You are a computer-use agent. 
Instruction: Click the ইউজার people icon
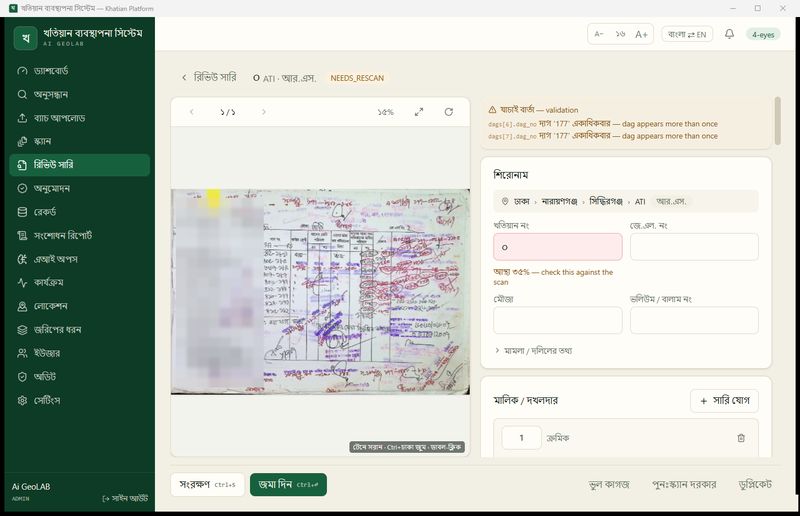[22, 353]
